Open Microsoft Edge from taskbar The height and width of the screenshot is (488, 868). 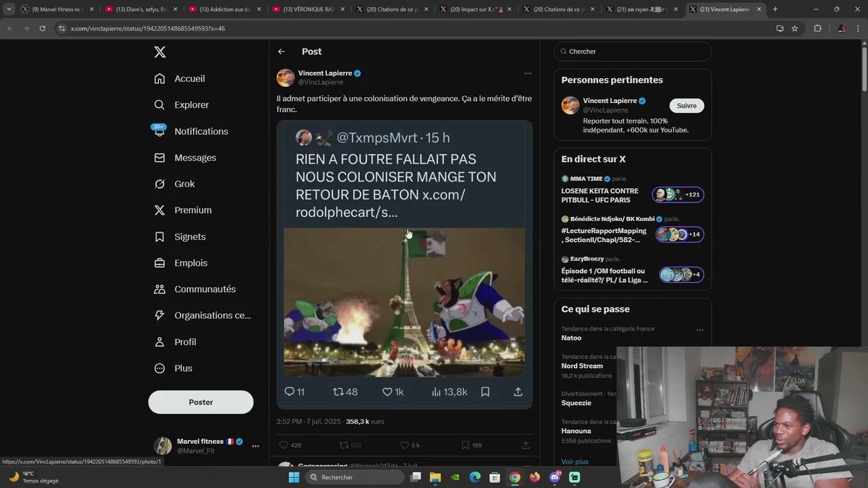[475, 477]
